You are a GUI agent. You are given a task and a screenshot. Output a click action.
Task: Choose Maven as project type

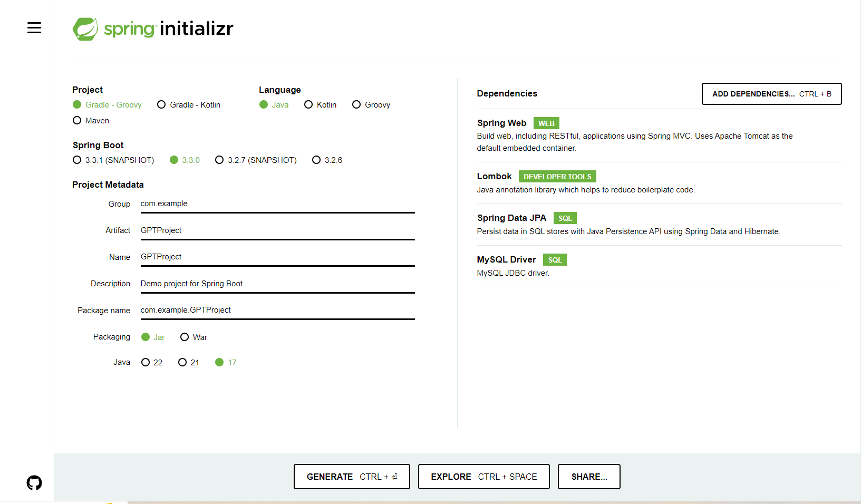(x=91, y=121)
